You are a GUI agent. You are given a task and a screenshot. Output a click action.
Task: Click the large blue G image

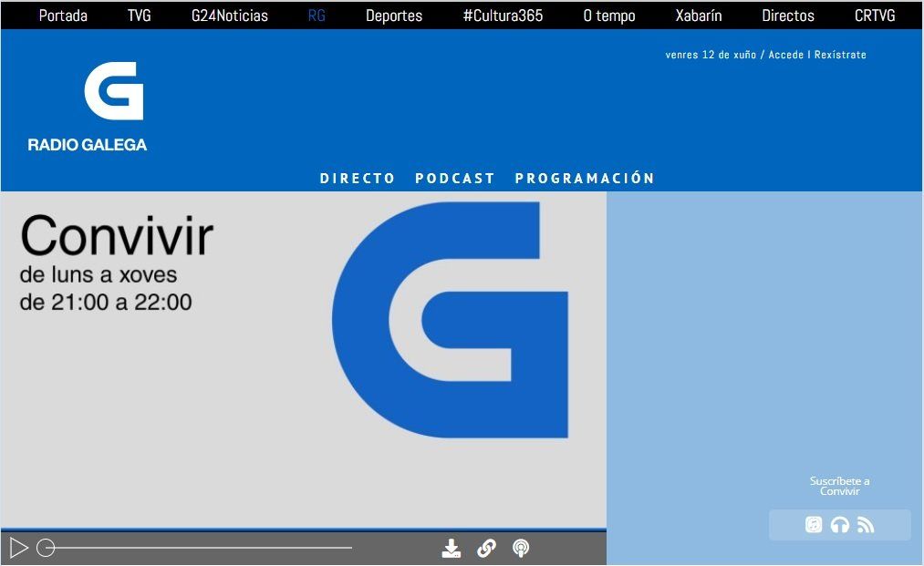click(x=451, y=320)
